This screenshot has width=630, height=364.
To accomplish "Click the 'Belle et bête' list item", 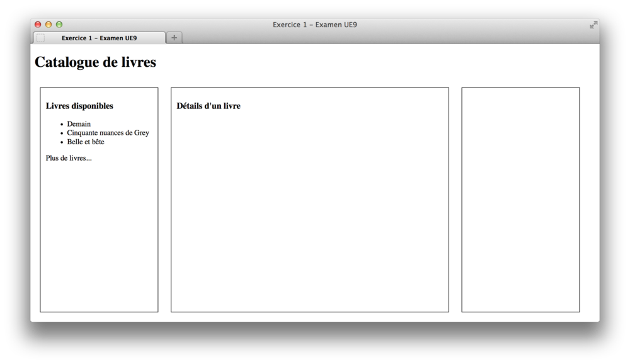I will (86, 142).
